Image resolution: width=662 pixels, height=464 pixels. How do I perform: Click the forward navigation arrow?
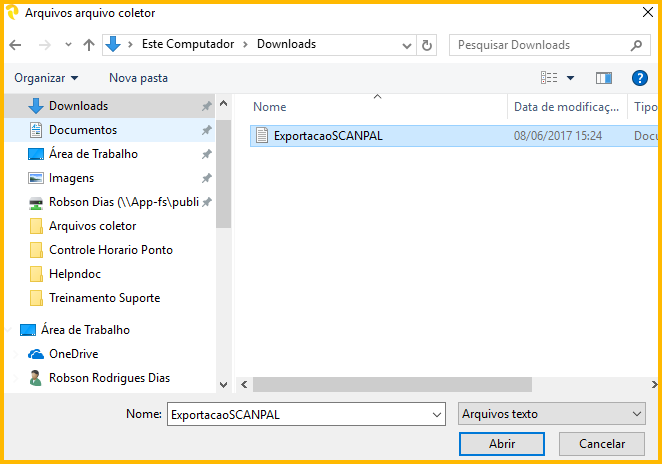[44, 45]
